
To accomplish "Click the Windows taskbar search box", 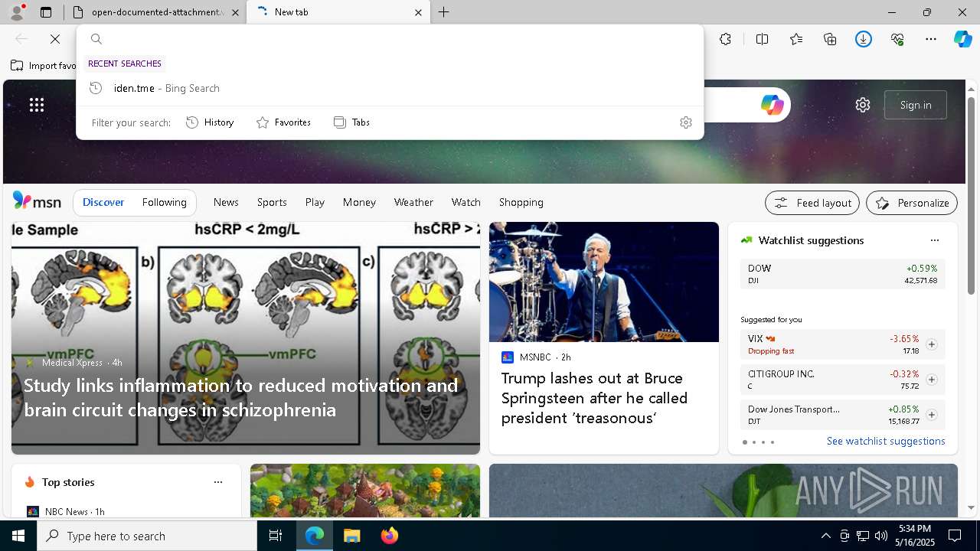I will click(x=147, y=536).
